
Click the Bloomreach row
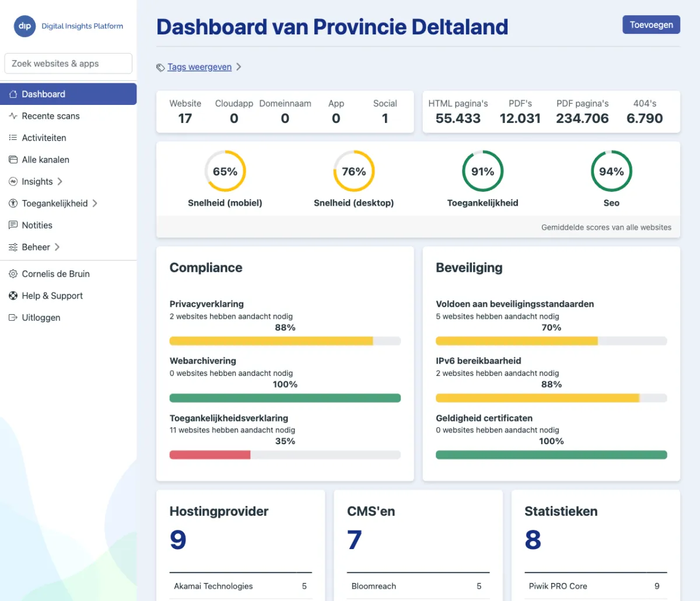[418, 586]
